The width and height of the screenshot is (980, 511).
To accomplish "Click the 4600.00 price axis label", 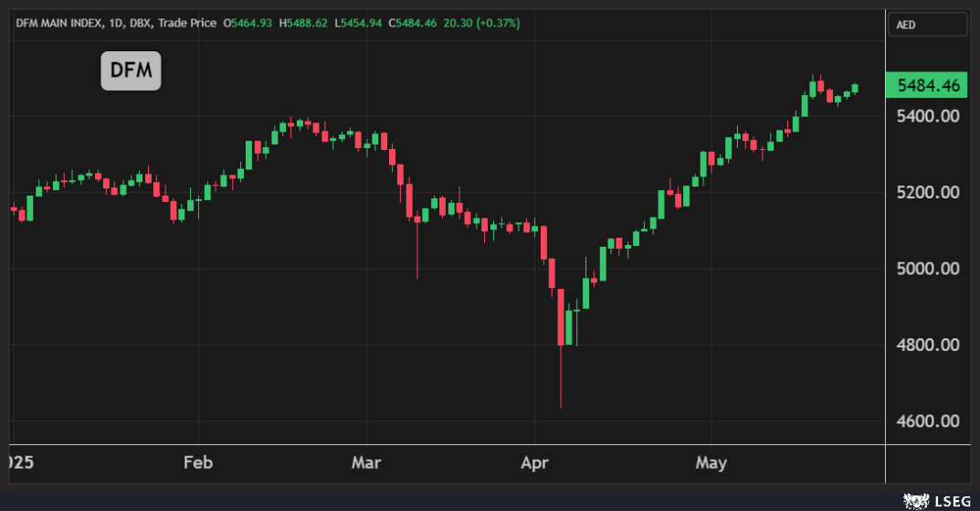I will coord(927,421).
